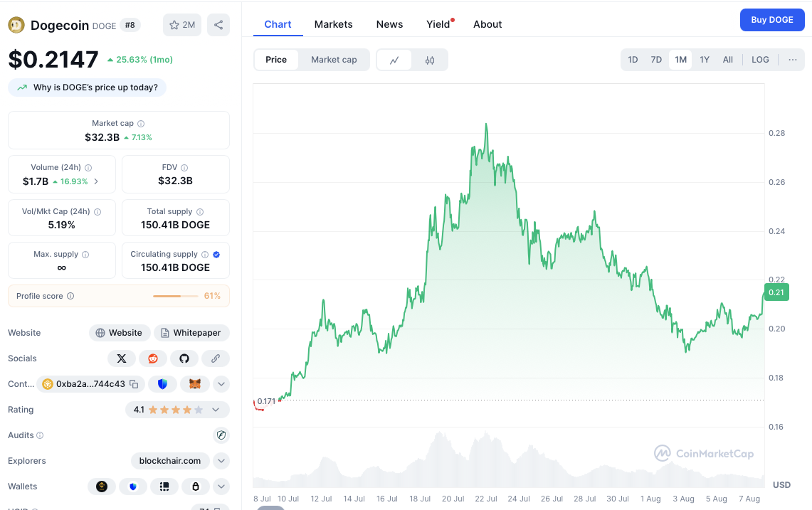This screenshot has height=510, width=812.
Task: Select the Price chart toggle
Action: point(276,60)
